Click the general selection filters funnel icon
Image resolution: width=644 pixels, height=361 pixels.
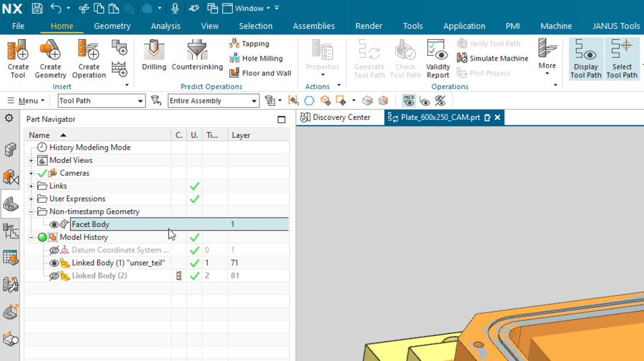click(156, 100)
